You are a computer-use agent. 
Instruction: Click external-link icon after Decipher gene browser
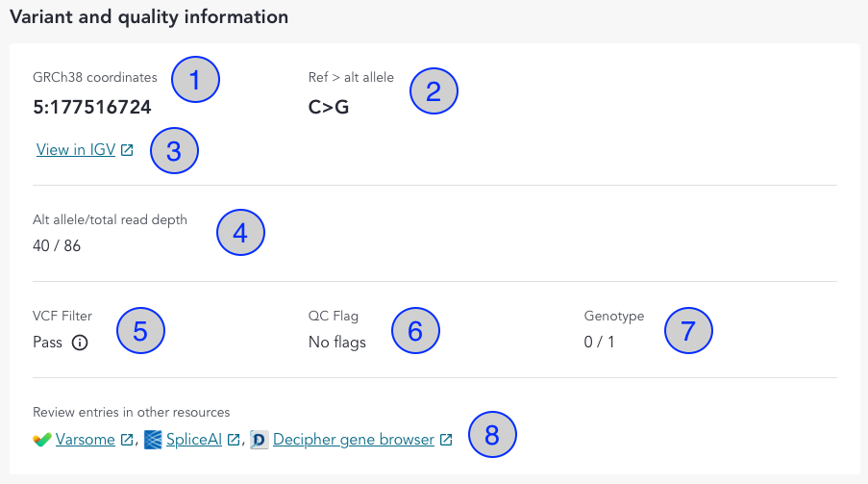(x=446, y=440)
